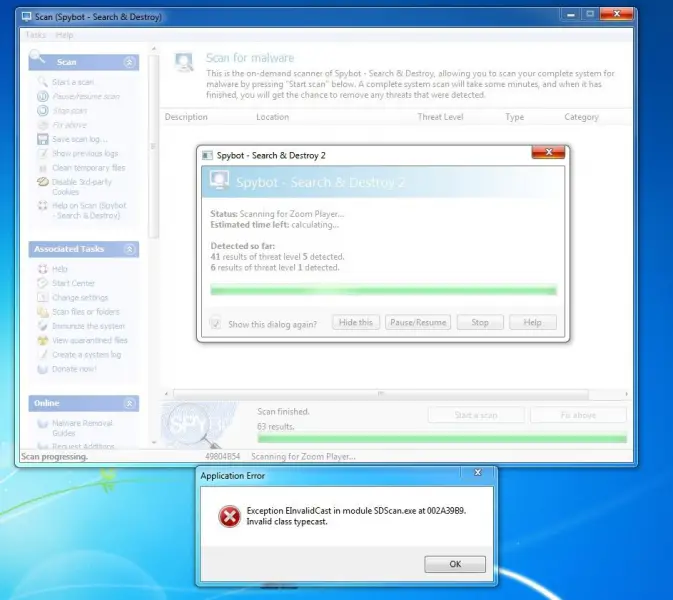This screenshot has height=600, width=673.
Task: Close the Spybot - Search & Destroy 2 dialog
Action: tap(548, 152)
